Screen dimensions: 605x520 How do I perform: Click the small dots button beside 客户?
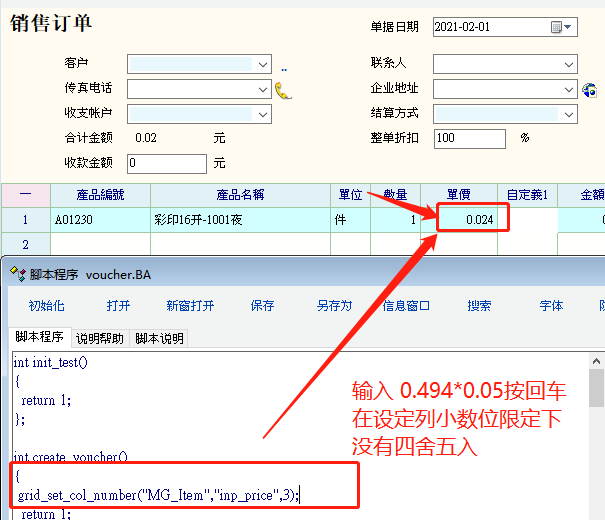point(284,67)
